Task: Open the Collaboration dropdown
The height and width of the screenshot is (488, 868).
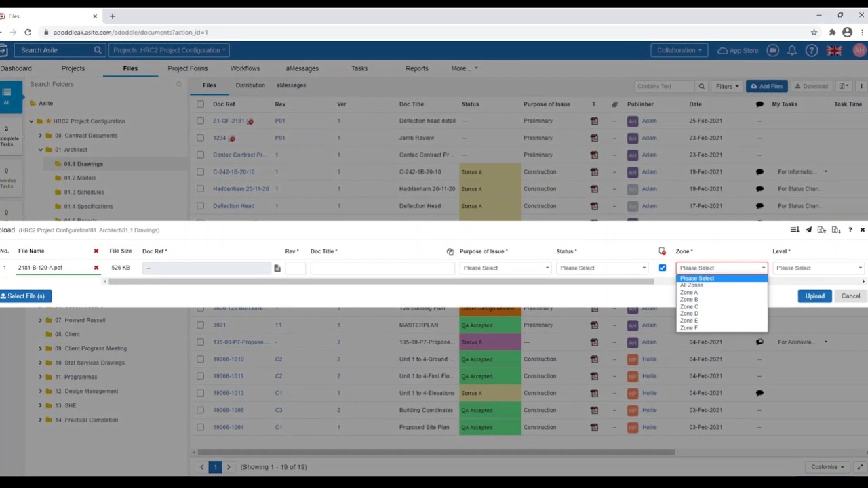Action: (x=679, y=50)
